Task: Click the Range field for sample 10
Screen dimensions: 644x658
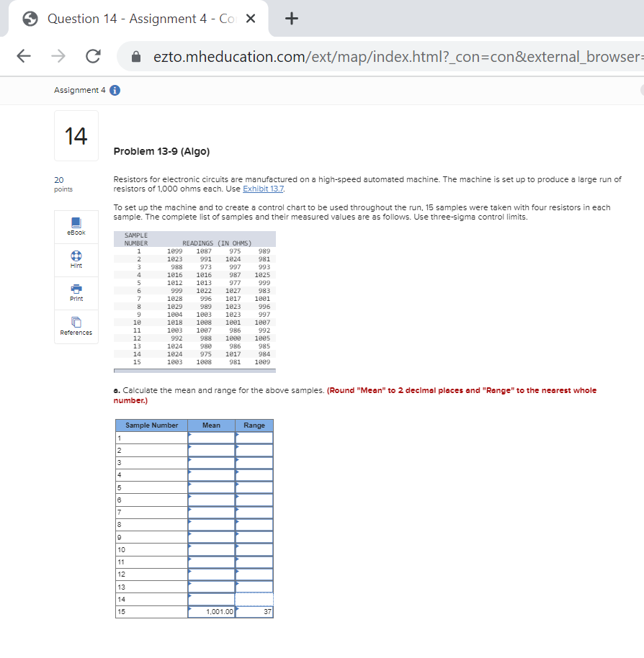Action: tap(254, 550)
